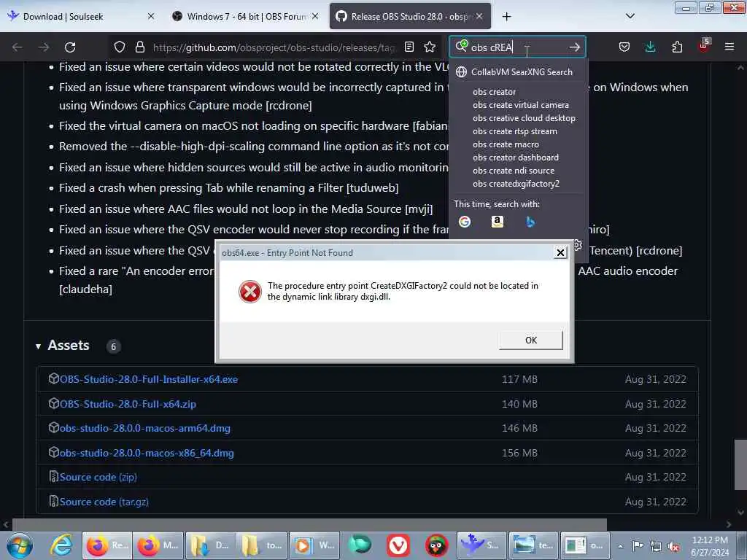Open a new browser tab
The height and width of the screenshot is (560, 747).
[506, 17]
